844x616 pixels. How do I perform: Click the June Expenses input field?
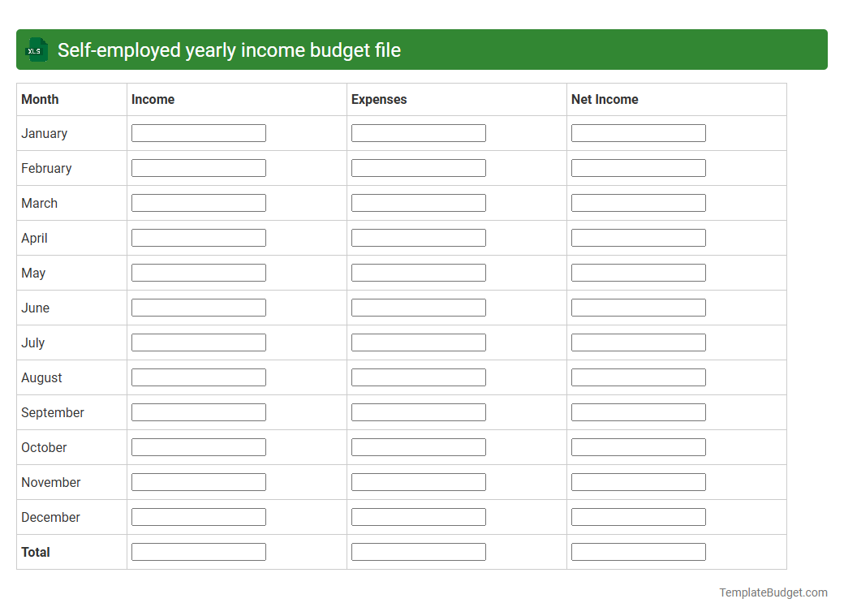pyautogui.click(x=418, y=307)
